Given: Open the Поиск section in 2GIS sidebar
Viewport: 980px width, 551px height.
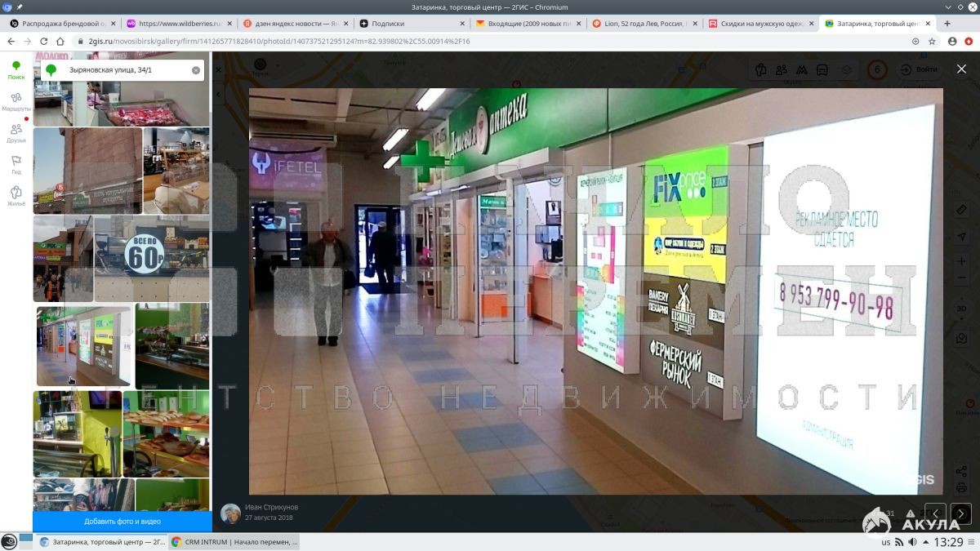Looking at the screenshot, I should [16, 70].
